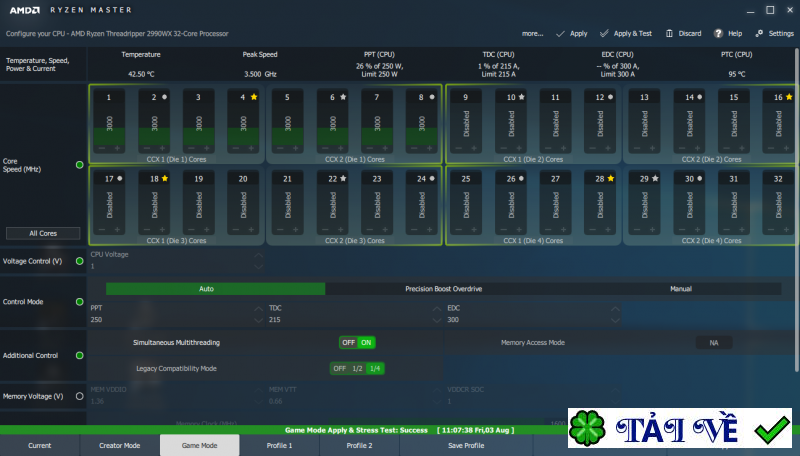
Task: Click the dot marker on core 8
Action: pos(432,97)
